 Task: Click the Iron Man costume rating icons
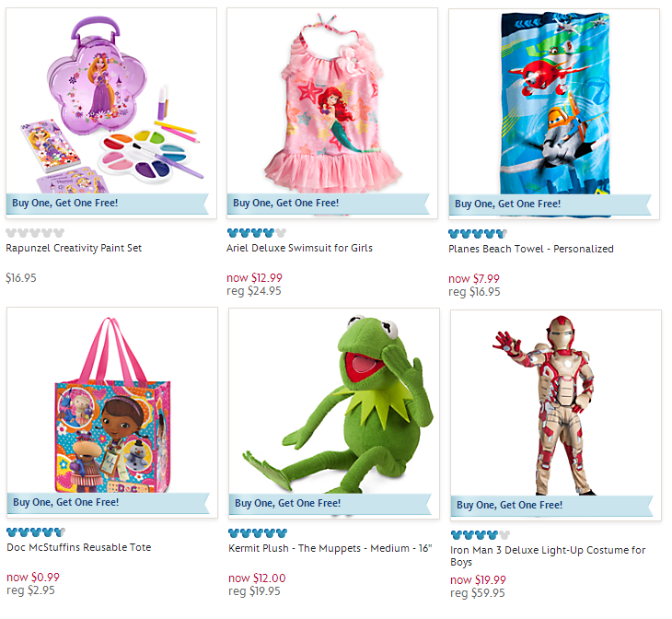[x=480, y=535]
